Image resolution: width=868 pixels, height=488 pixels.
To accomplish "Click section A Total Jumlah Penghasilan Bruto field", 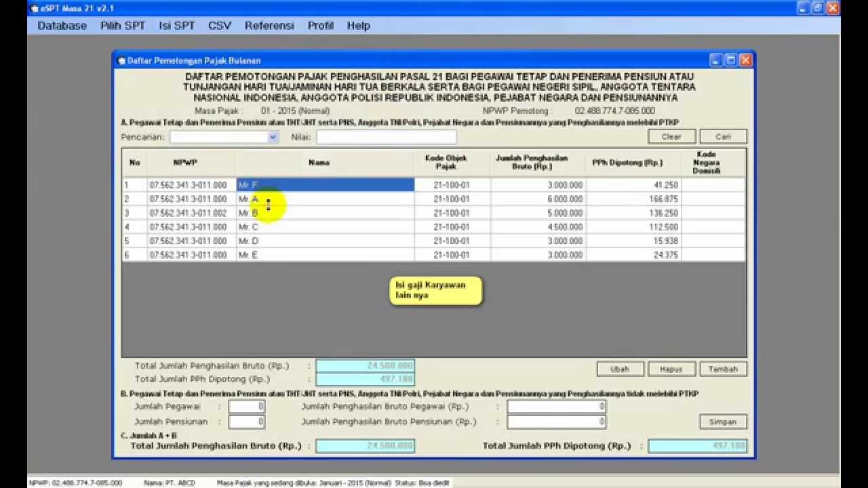I will click(x=366, y=366).
